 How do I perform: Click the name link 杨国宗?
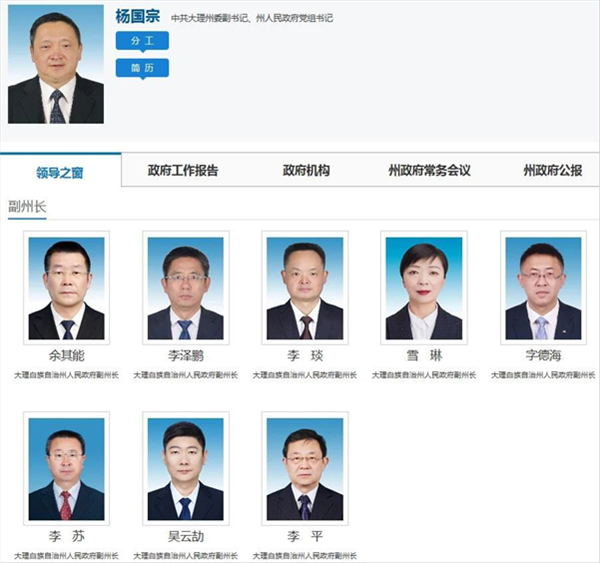[x=138, y=16]
